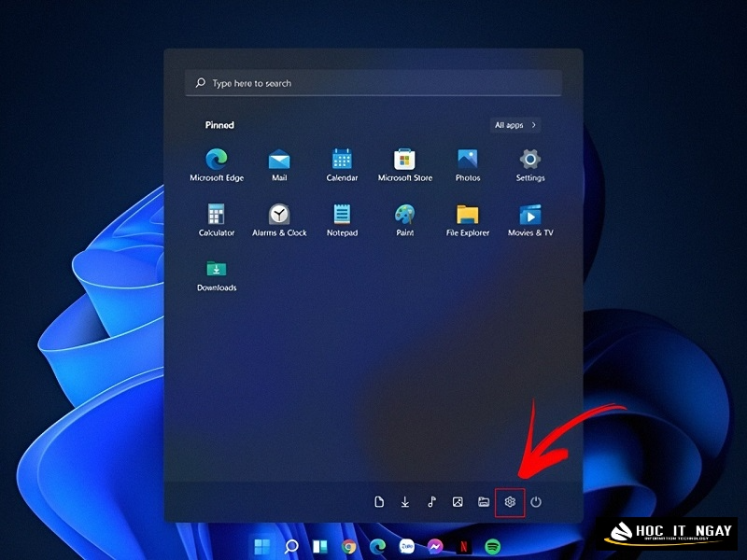Open File Explorer pinned app
The height and width of the screenshot is (560, 747).
pyautogui.click(x=468, y=220)
